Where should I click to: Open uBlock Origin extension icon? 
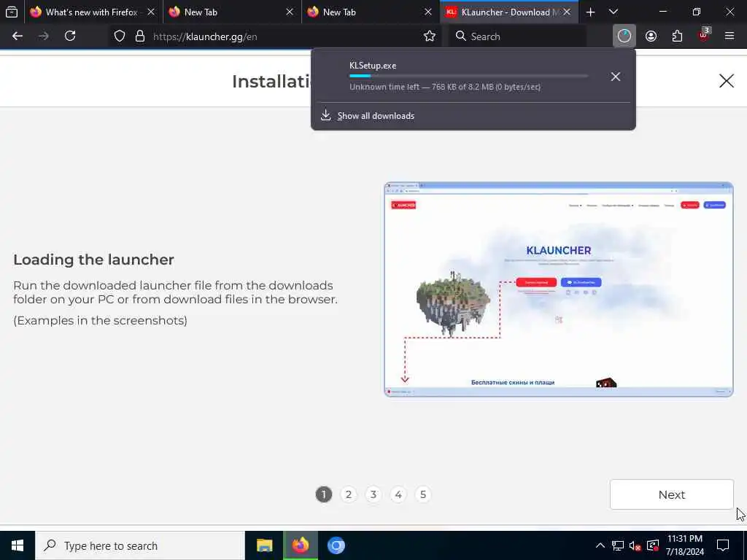[704, 36]
